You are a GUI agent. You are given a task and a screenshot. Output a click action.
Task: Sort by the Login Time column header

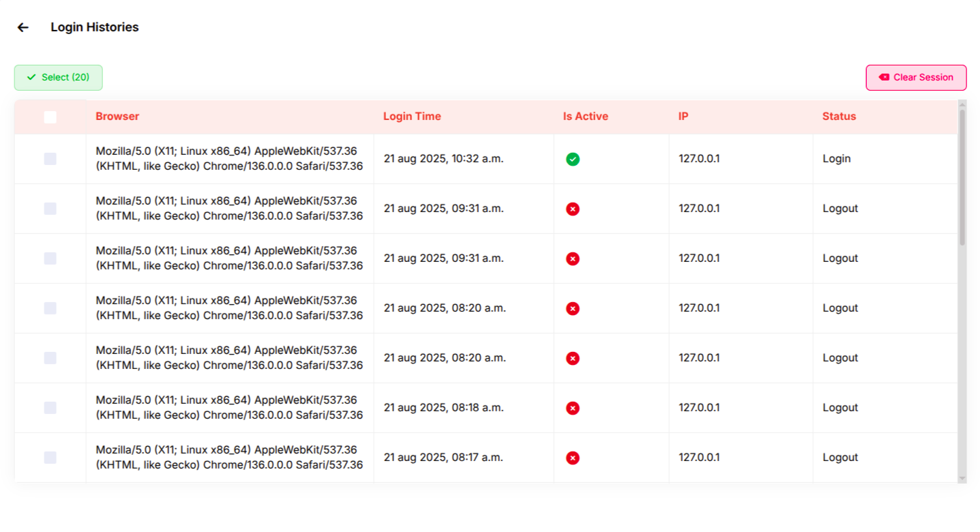click(x=412, y=116)
